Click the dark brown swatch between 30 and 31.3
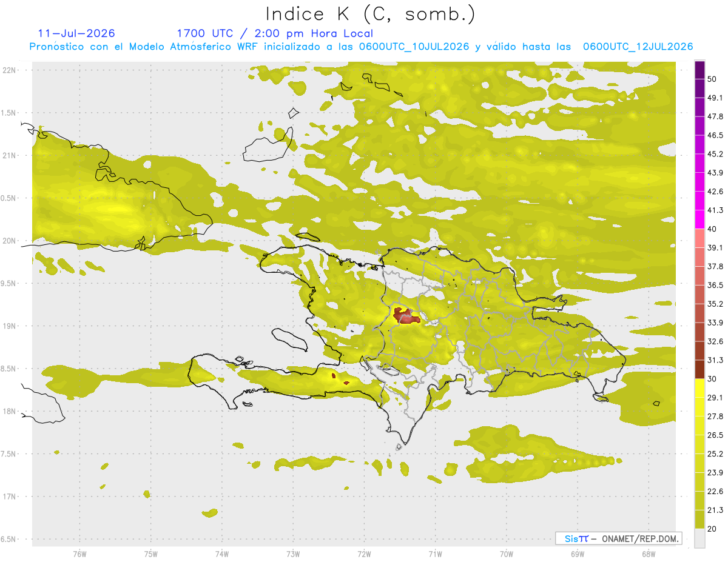The width and height of the screenshot is (728, 562). coord(700,369)
